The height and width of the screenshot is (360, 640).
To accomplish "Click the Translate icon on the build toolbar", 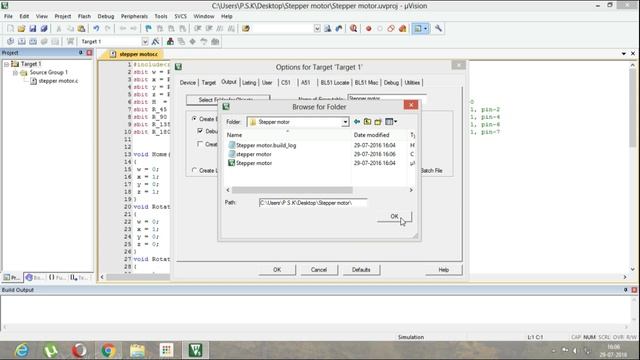I will pos(10,42).
